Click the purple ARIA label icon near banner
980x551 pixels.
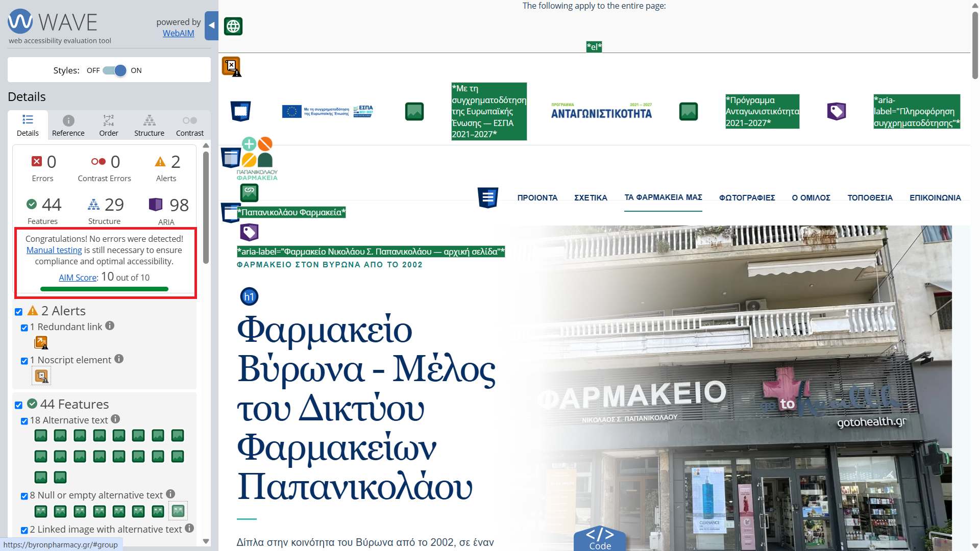(x=837, y=111)
